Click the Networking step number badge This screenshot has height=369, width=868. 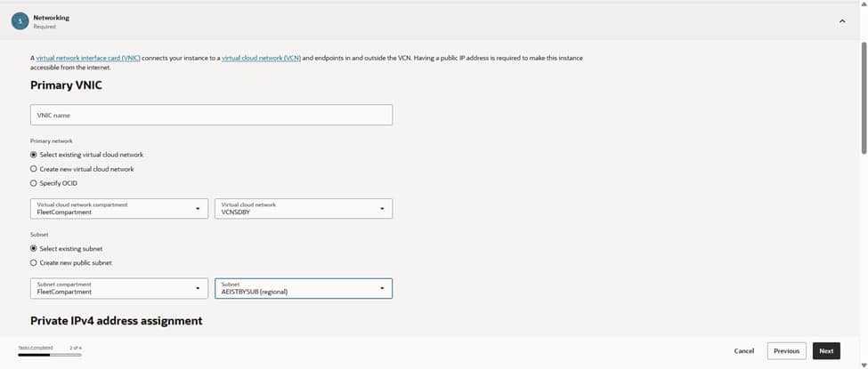pyautogui.click(x=20, y=21)
